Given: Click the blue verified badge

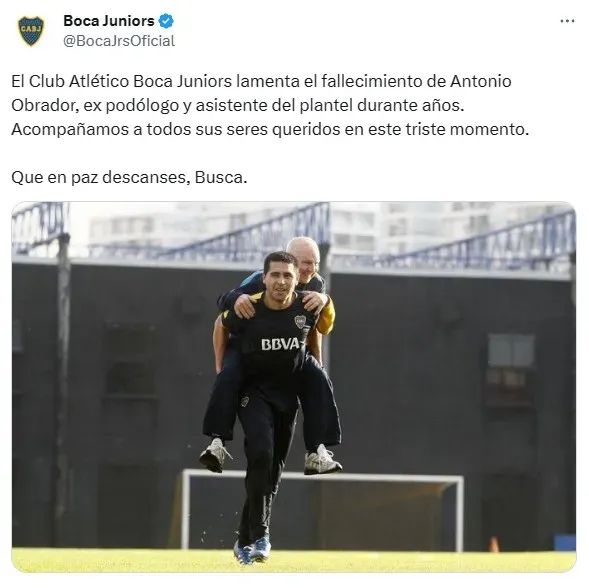Looking at the screenshot, I should [x=166, y=21].
